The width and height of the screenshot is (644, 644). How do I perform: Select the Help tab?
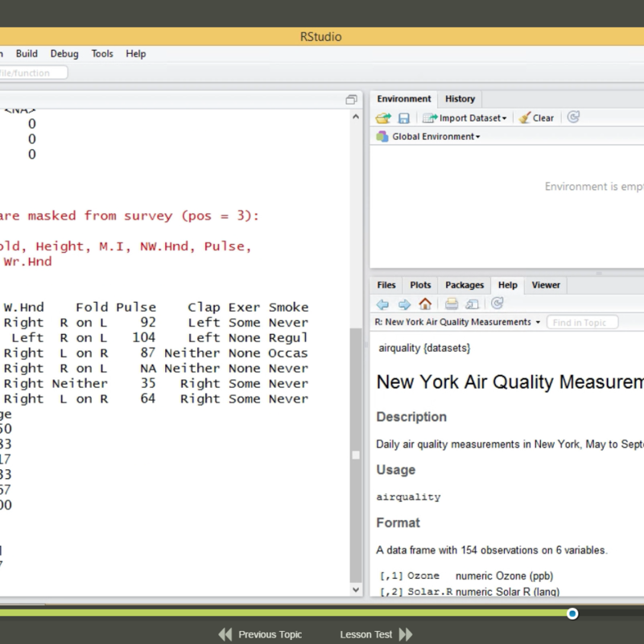pos(508,285)
